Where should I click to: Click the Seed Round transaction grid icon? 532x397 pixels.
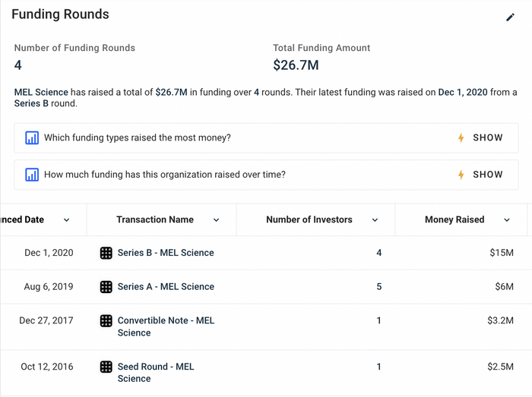click(x=106, y=367)
